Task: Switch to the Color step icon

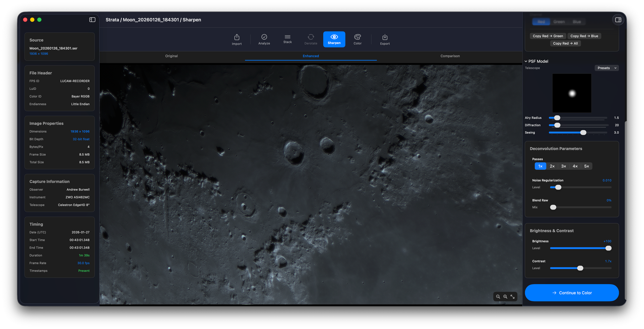Action: (x=357, y=39)
